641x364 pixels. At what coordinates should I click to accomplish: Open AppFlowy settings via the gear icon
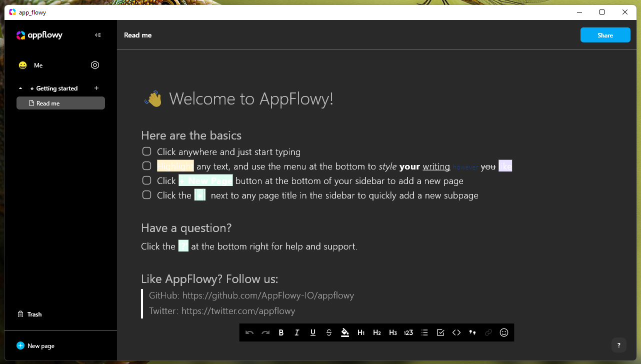tap(95, 65)
